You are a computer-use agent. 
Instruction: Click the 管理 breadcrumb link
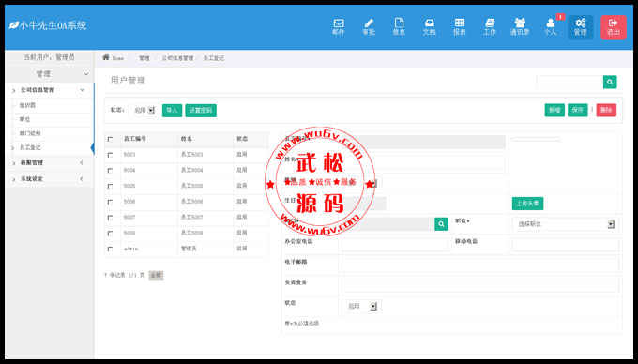(144, 58)
